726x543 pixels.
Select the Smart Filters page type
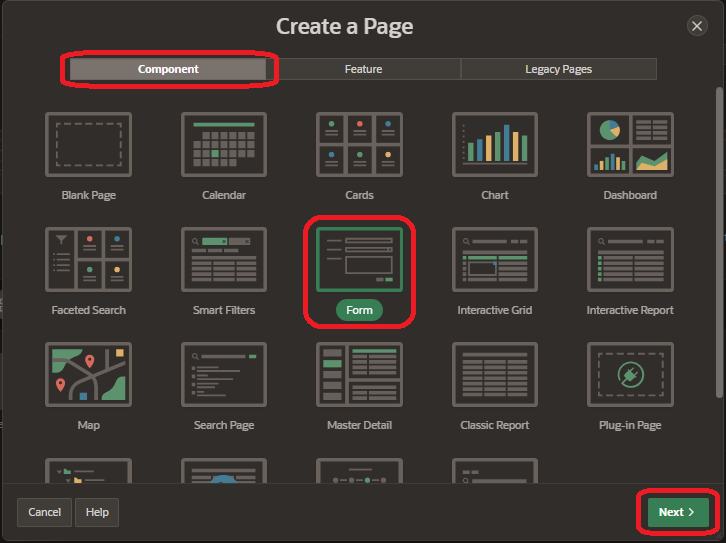[x=223, y=260]
